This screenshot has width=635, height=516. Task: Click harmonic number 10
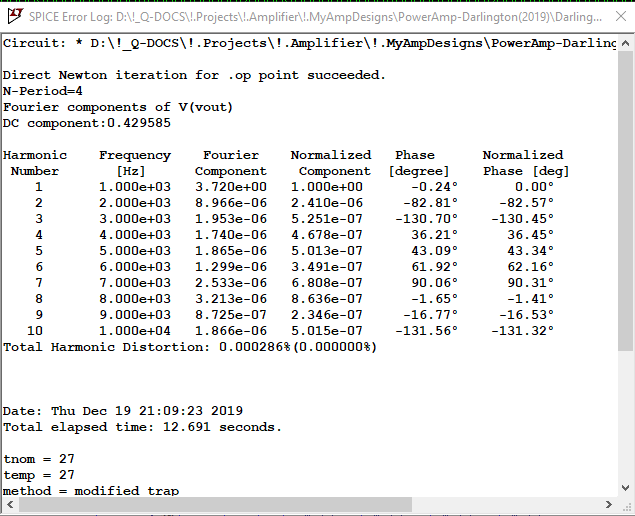pyautogui.click(x=35, y=331)
